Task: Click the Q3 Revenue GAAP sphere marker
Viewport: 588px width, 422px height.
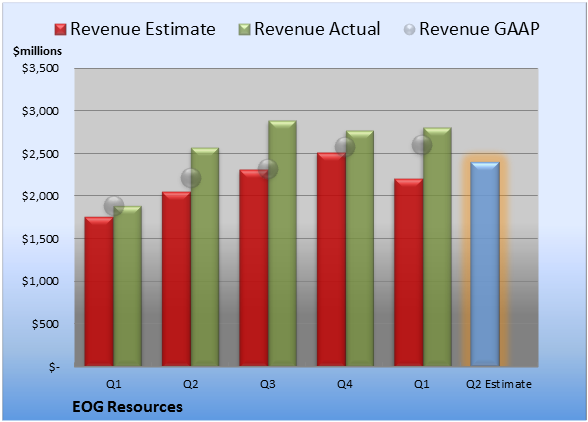Action: pyautogui.click(x=268, y=169)
